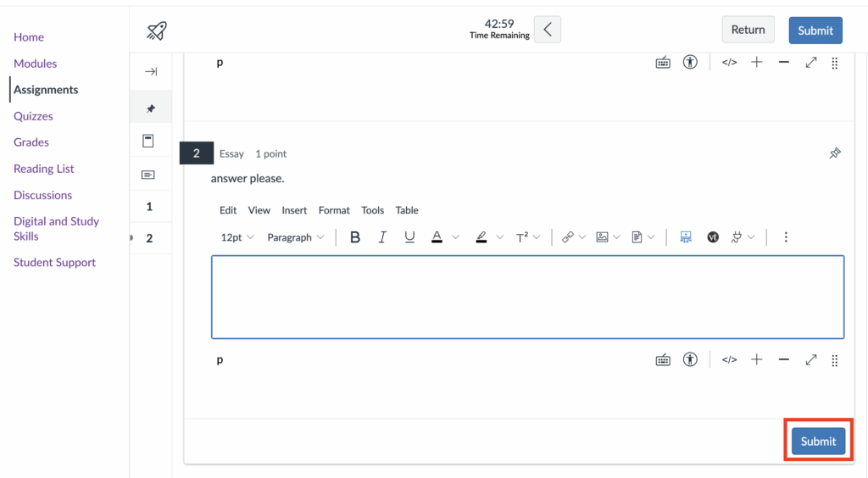868x478 pixels.
Task: Open the 12pt font size dropdown
Action: point(237,237)
